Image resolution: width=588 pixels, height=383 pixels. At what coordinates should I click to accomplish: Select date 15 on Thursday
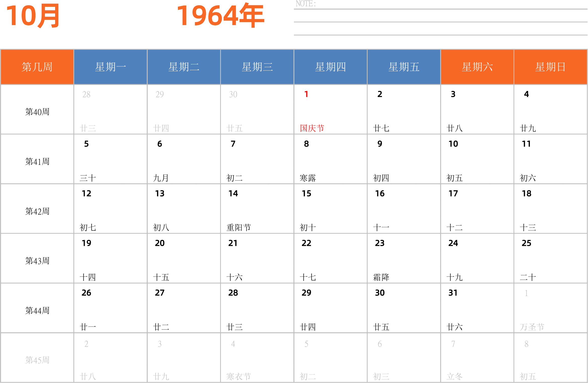tap(306, 194)
